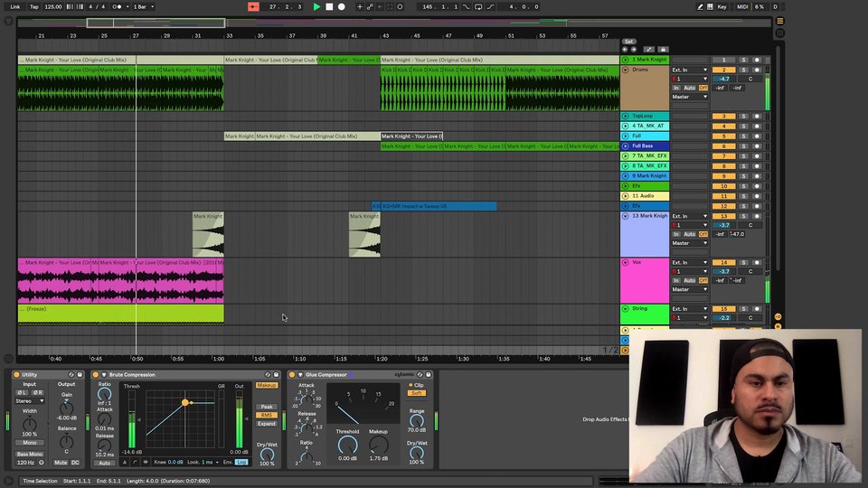The image size is (868, 488).
Task: Toggle track activator 3 for TopLoop
Action: pos(723,117)
